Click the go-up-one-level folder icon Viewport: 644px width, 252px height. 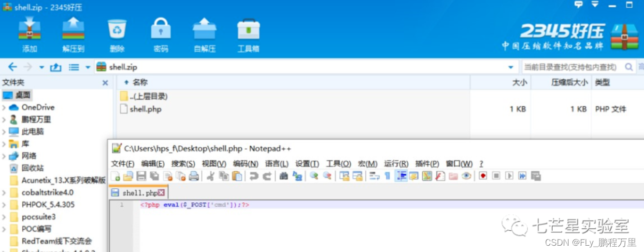pyautogui.click(x=56, y=67)
